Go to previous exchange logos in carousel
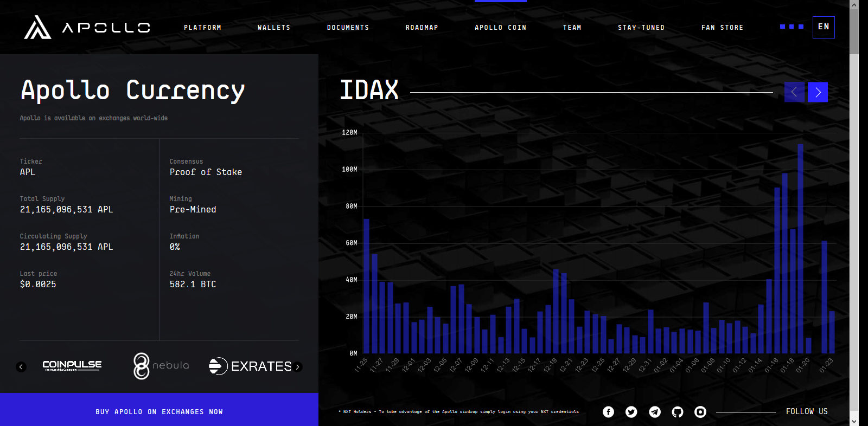Viewport: 868px width, 426px height. [x=21, y=367]
